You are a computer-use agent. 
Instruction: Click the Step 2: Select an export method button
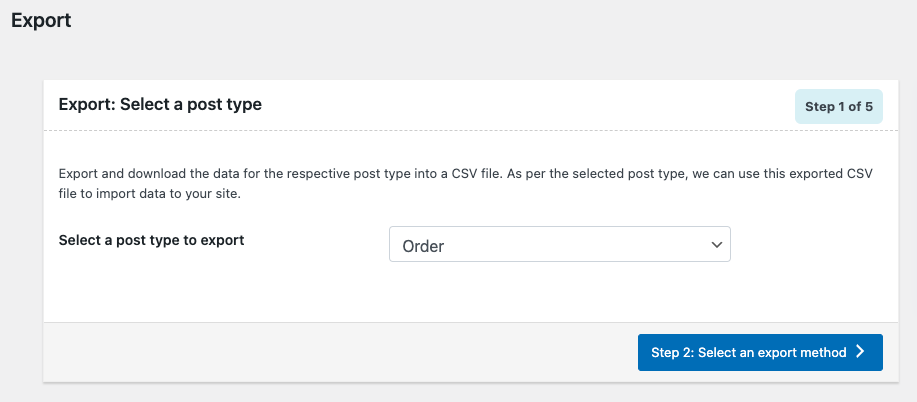(759, 352)
